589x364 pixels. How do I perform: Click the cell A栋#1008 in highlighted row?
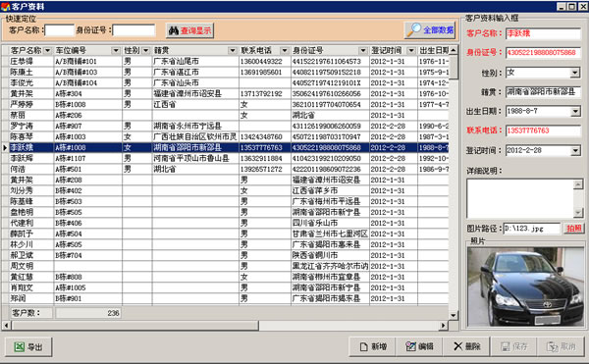point(88,147)
